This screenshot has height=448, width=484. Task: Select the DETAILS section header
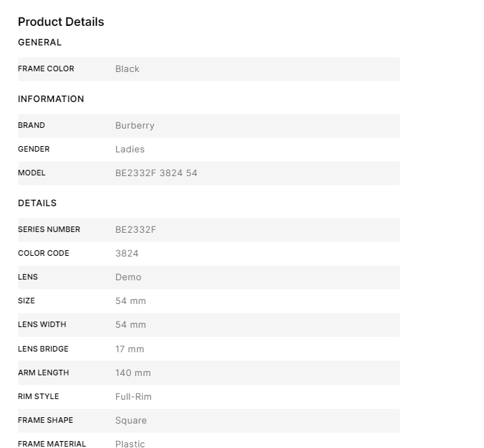pyautogui.click(x=37, y=203)
